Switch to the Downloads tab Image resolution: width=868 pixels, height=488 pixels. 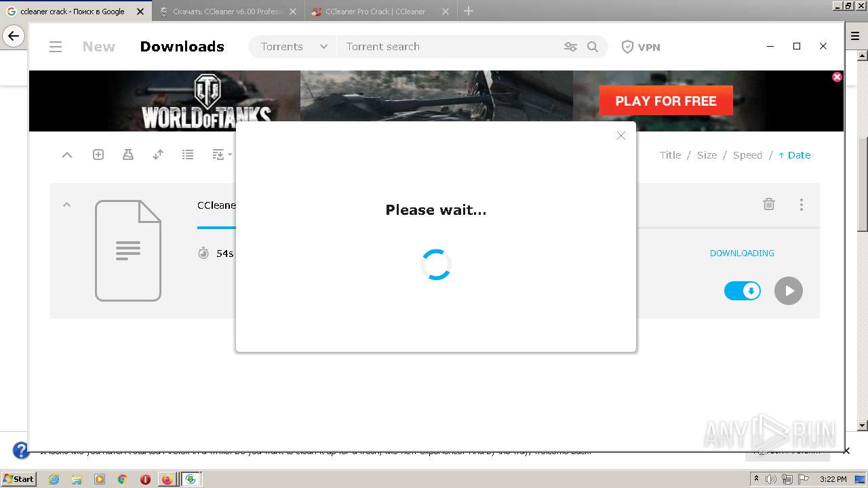(x=182, y=47)
